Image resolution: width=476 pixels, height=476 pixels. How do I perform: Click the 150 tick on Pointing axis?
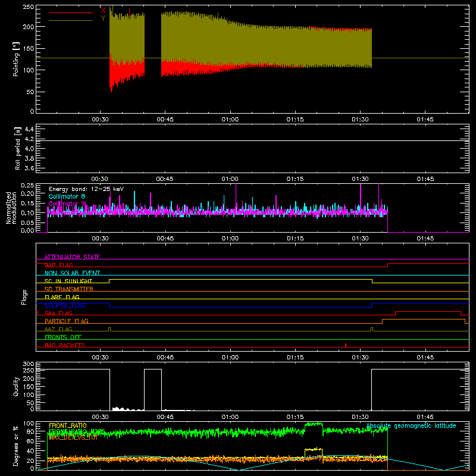coord(29,48)
